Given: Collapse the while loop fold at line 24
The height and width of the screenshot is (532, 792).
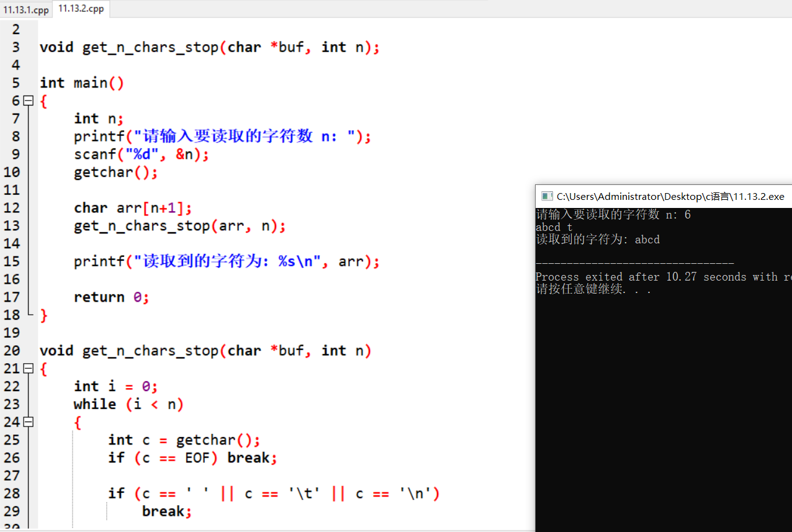Looking at the screenshot, I should [x=28, y=422].
